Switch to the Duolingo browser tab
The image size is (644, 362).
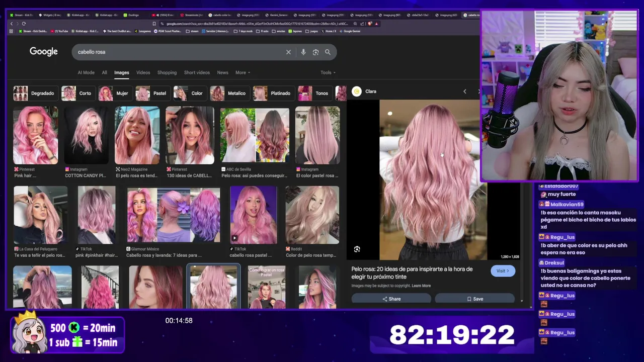[x=132, y=15]
